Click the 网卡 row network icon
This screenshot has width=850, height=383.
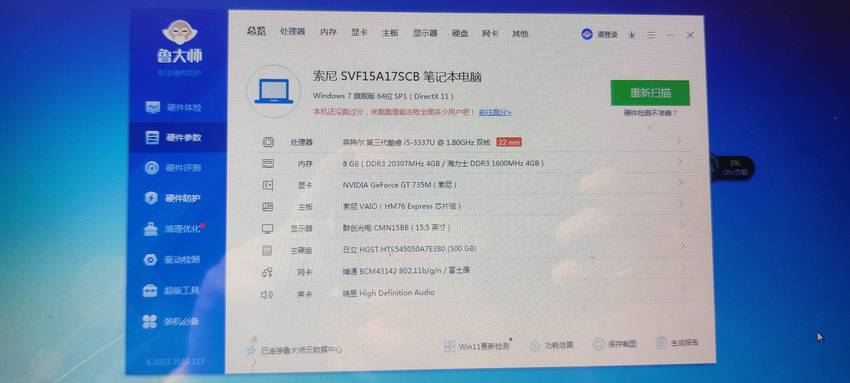click(x=267, y=272)
